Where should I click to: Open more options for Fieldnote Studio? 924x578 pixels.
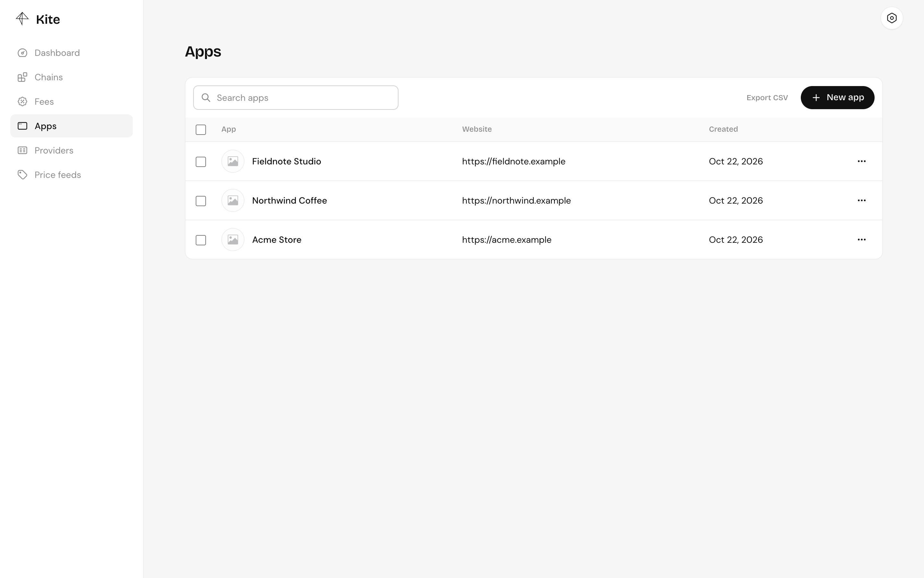pos(861,161)
